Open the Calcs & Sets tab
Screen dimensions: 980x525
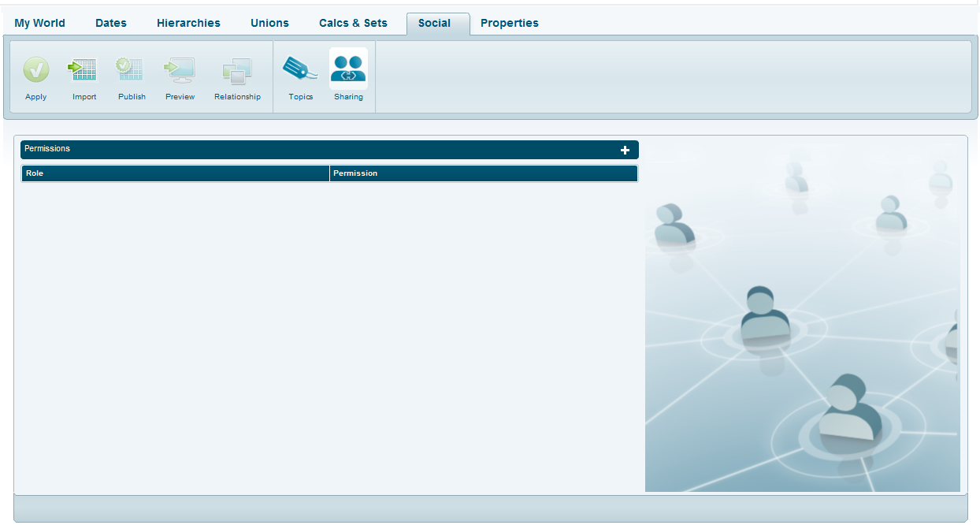353,23
